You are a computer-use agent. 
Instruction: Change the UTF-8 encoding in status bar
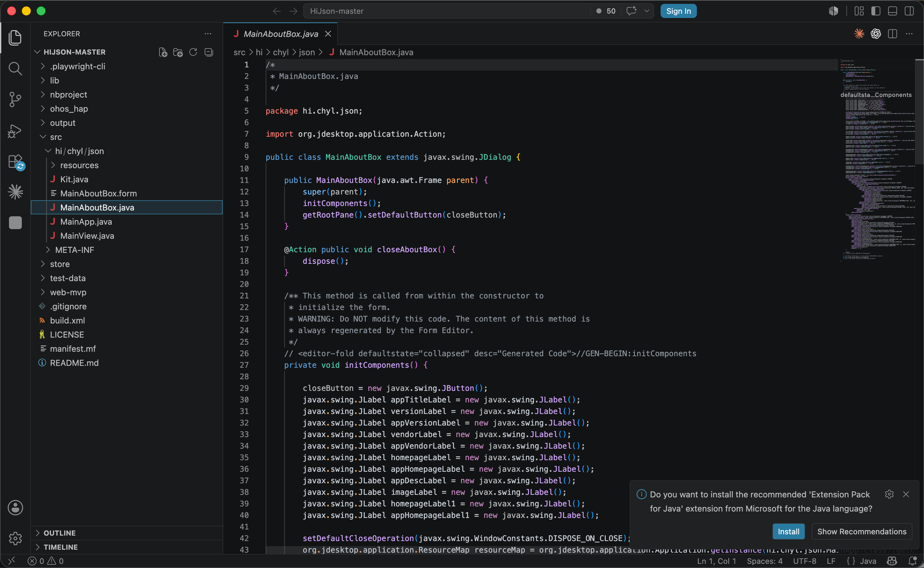[804, 561]
